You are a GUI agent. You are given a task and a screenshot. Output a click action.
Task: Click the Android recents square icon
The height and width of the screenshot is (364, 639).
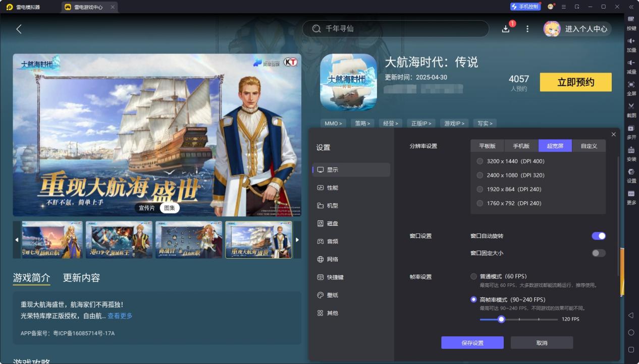click(631, 349)
